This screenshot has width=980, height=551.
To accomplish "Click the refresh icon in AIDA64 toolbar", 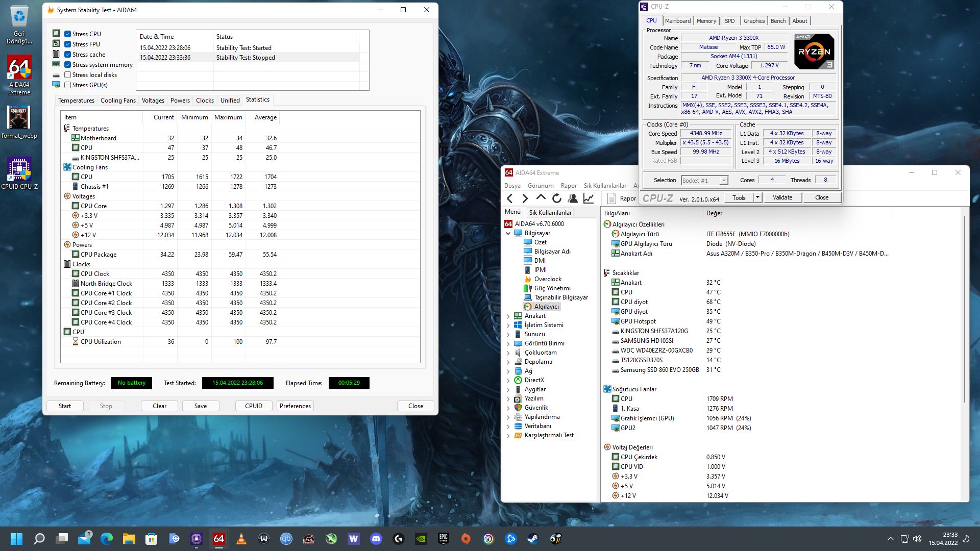I will coord(557,198).
